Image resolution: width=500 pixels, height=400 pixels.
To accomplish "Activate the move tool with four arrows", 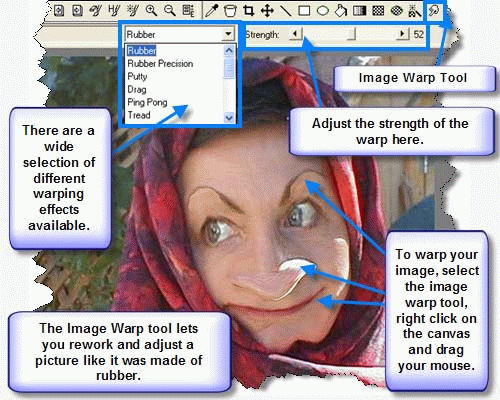I will point(267,11).
